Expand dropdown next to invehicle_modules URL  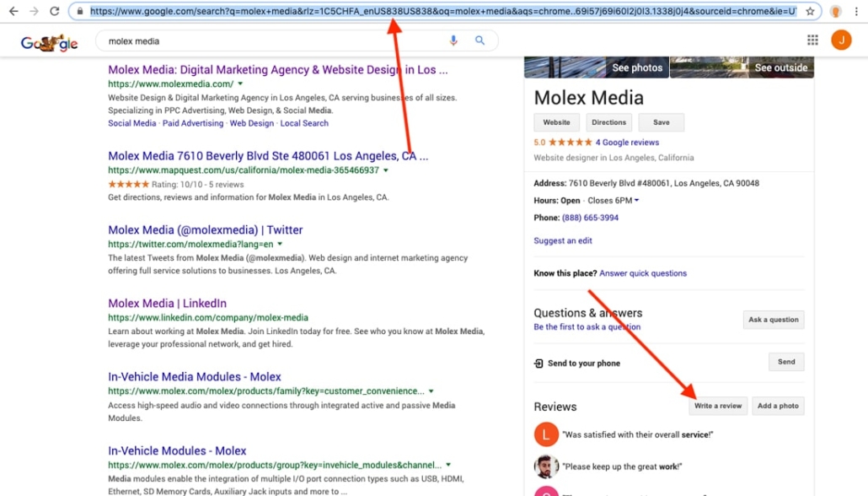click(x=448, y=465)
